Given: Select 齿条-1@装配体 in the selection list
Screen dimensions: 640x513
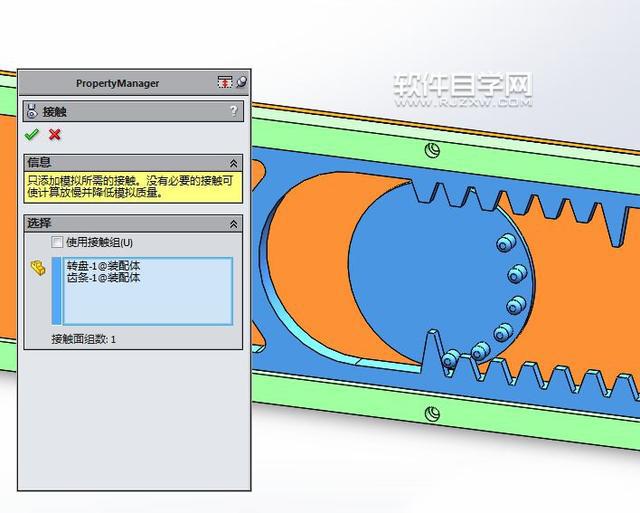Looking at the screenshot, I should click(x=103, y=278).
